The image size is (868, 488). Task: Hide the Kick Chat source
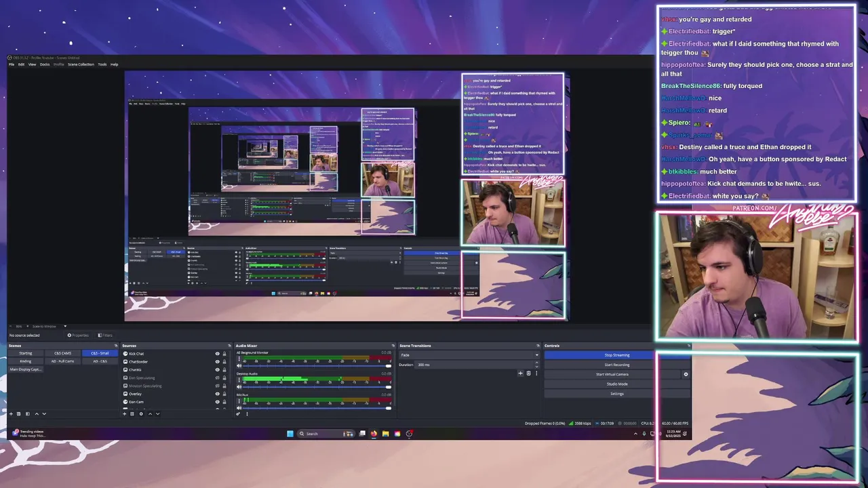(218, 354)
